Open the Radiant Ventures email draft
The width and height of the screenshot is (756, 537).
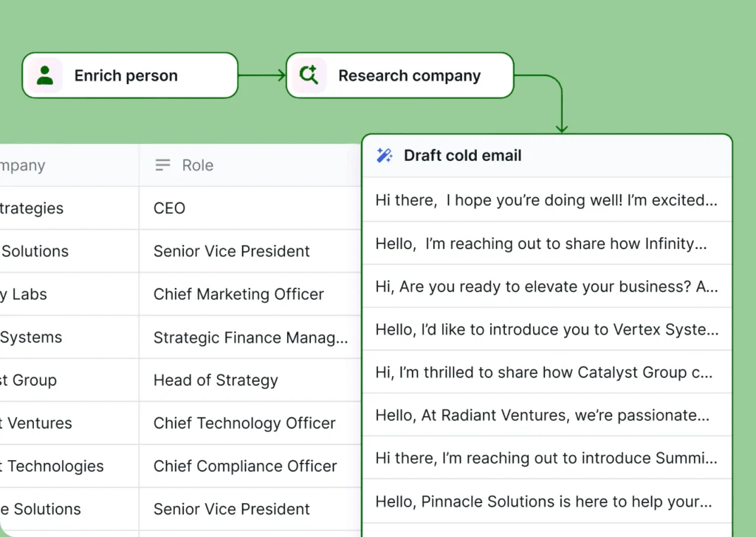pyautogui.click(x=546, y=415)
